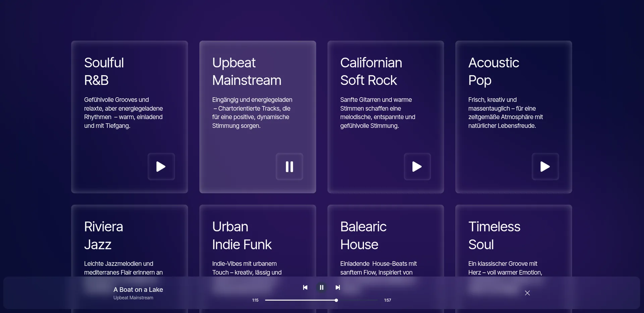The height and width of the screenshot is (313, 644).
Task: Click the playback progress slider handle
Action: (x=336, y=300)
